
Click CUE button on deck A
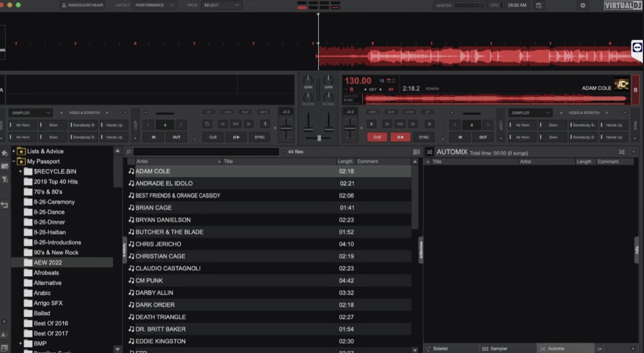point(213,137)
